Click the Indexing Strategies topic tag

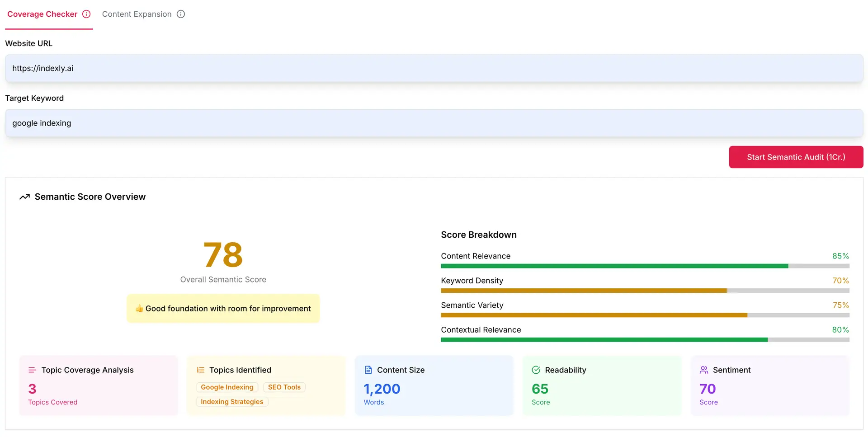click(232, 401)
